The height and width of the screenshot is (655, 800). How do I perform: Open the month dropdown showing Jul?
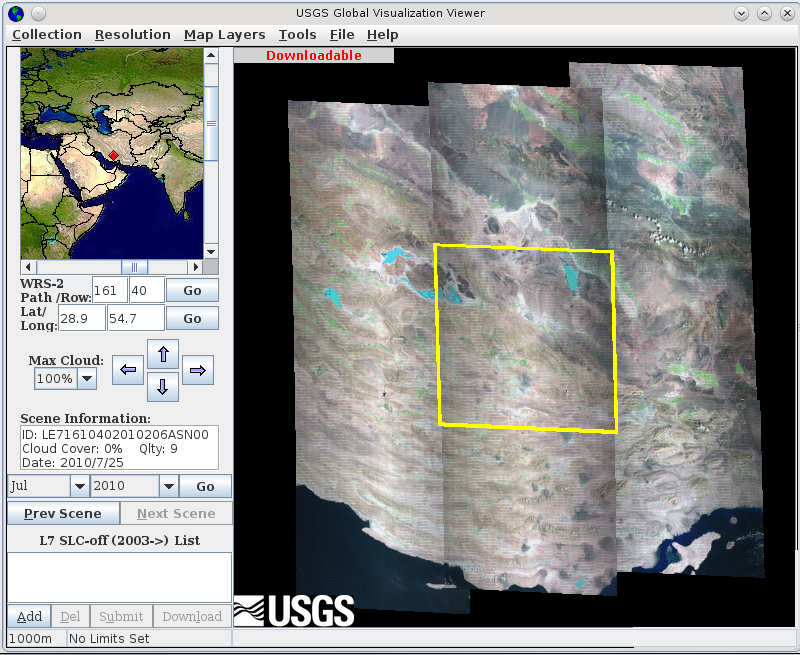tap(79, 486)
